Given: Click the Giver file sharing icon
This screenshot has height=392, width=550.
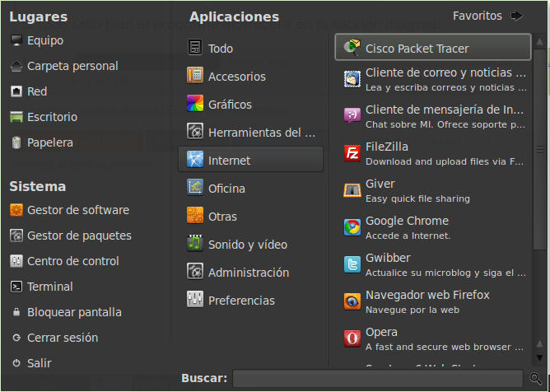Looking at the screenshot, I should coord(352,190).
